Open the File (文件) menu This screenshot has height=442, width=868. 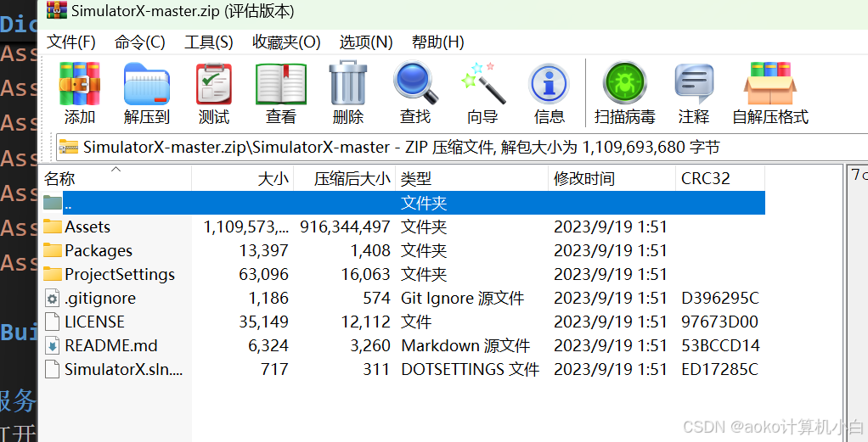tap(70, 42)
